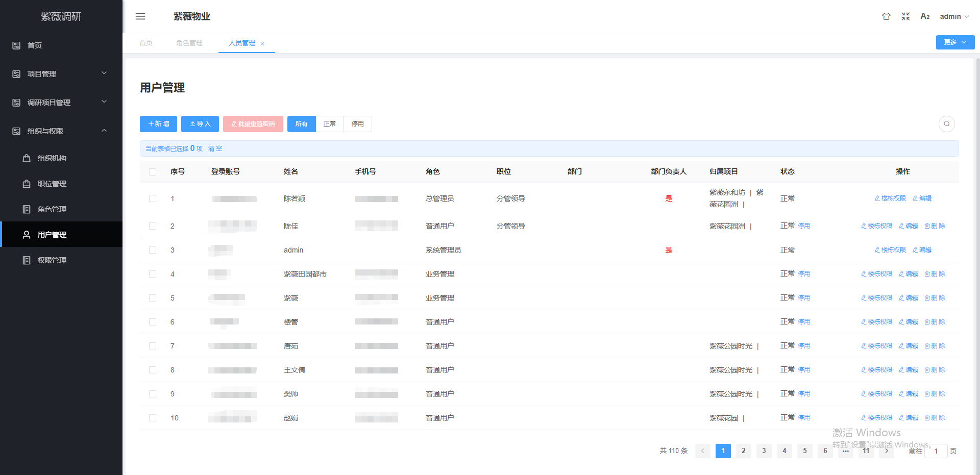Click the 新增 button
The width and height of the screenshot is (980, 475).
[x=159, y=124]
